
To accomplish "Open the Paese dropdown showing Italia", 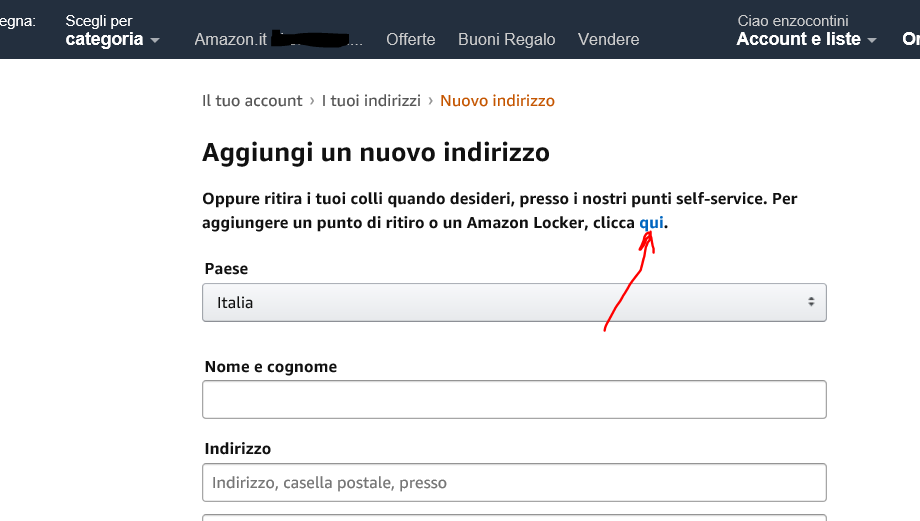I will pos(514,302).
